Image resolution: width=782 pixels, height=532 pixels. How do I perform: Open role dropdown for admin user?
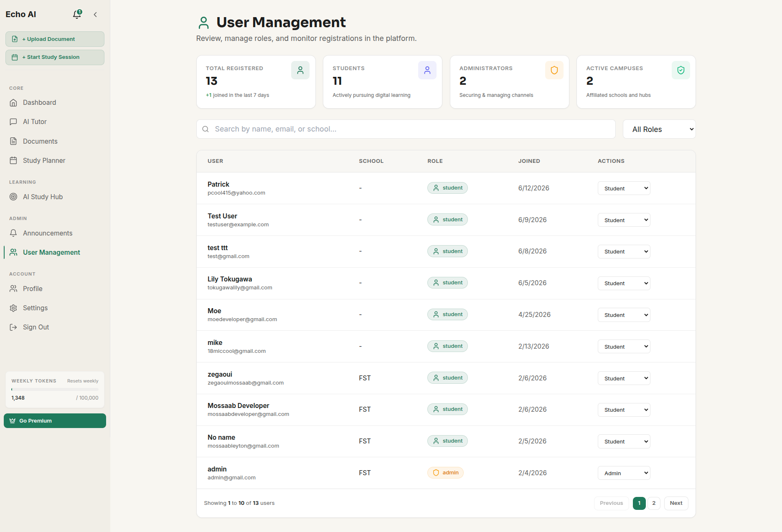point(624,473)
